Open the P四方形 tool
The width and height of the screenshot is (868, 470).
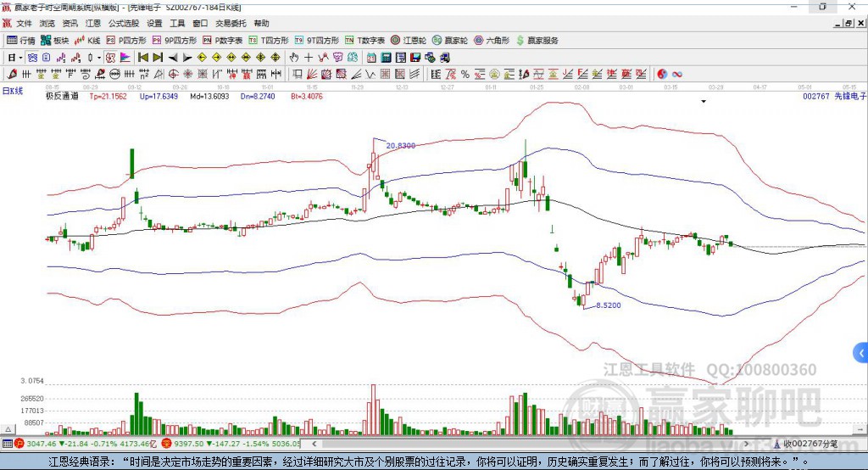pyautogui.click(x=126, y=41)
